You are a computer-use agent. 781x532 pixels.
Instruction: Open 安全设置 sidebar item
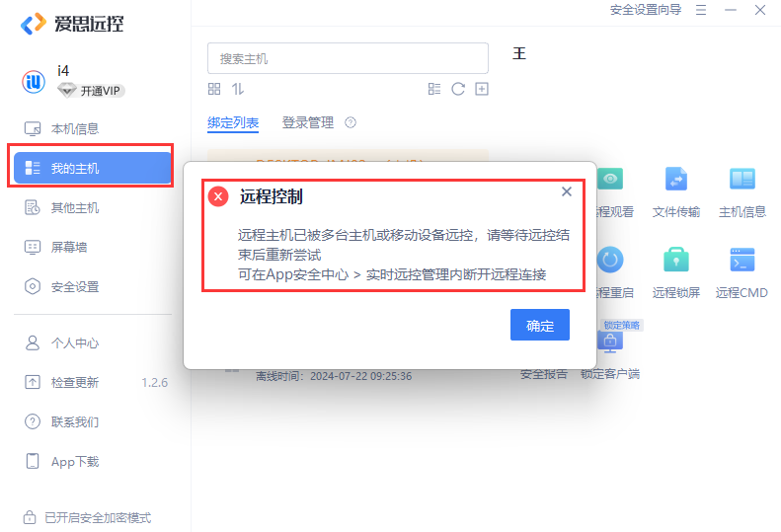tap(62, 287)
